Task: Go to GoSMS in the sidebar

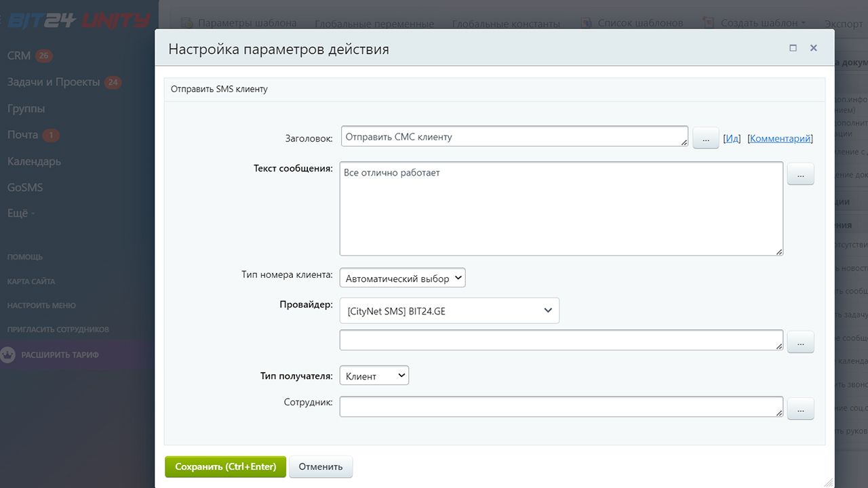Action: 25,187
